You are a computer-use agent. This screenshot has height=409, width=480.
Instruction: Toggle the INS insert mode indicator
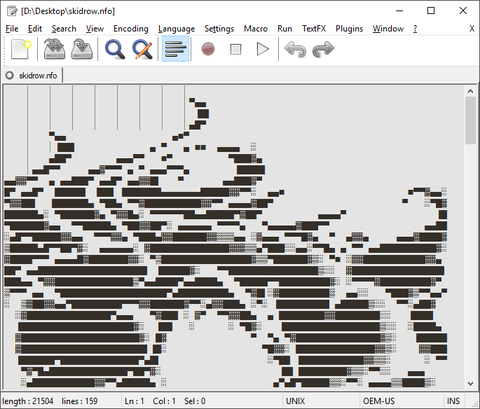coord(453,401)
